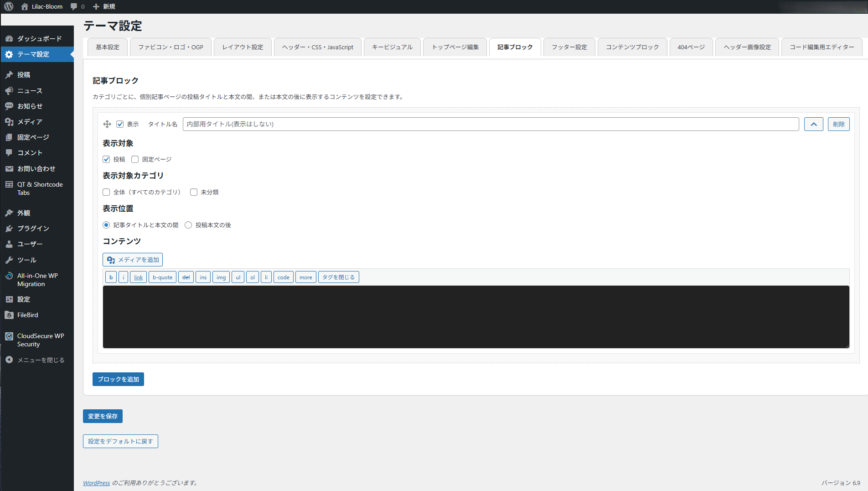This screenshot has height=491, width=868.
Task: Enable 全体（すべてのカテゴリ） checkbox
Action: pyautogui.click(x=106, y=192)
